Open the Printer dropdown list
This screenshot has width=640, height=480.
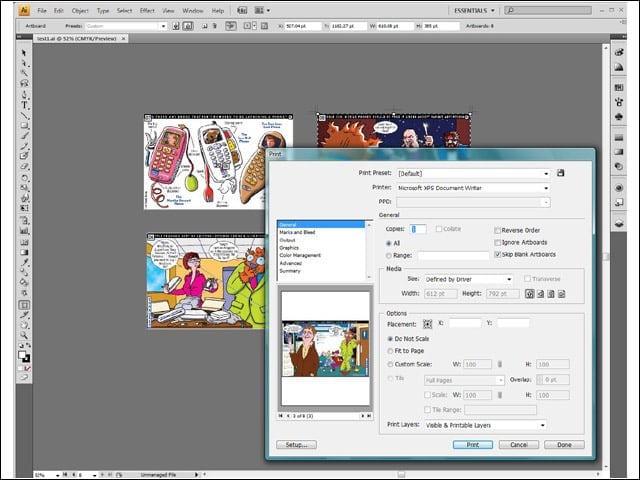pos(473,188)
